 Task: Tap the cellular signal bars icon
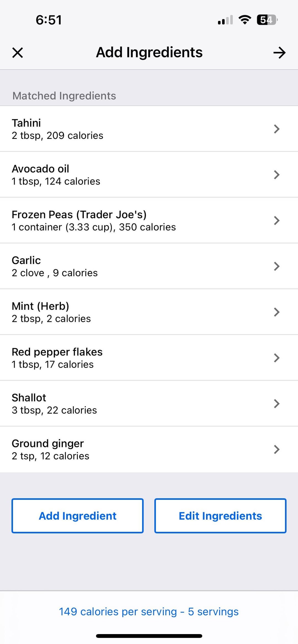click(x=225, y=20)
